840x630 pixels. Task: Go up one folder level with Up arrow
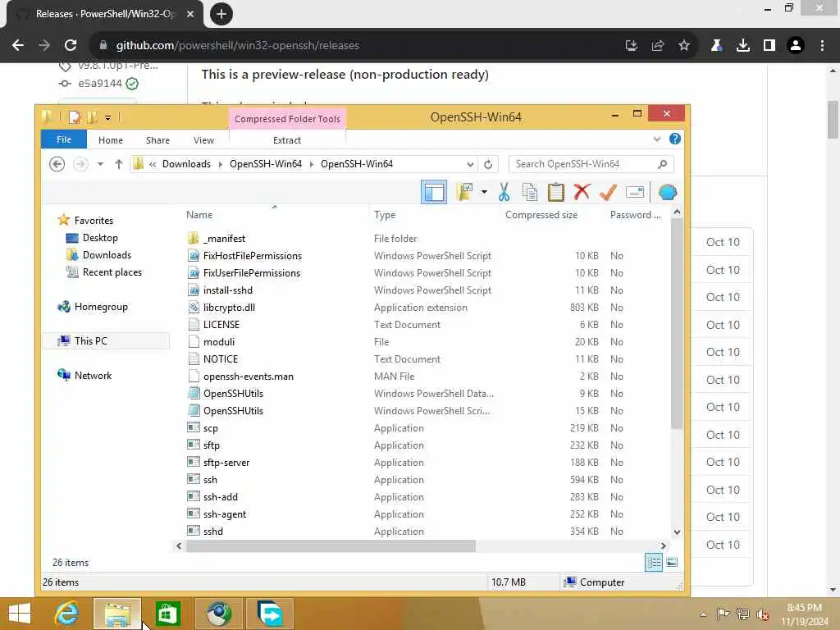(x=118, y=164)
